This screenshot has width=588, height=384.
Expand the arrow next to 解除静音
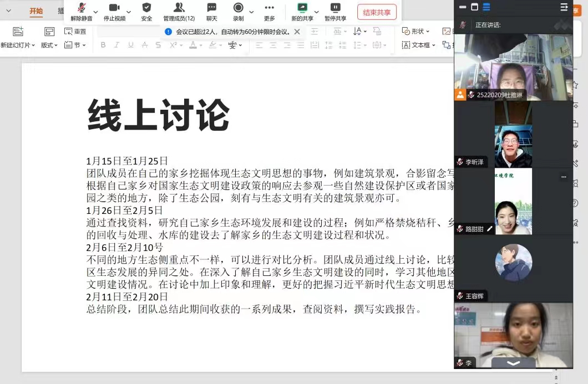pos(96,12)
